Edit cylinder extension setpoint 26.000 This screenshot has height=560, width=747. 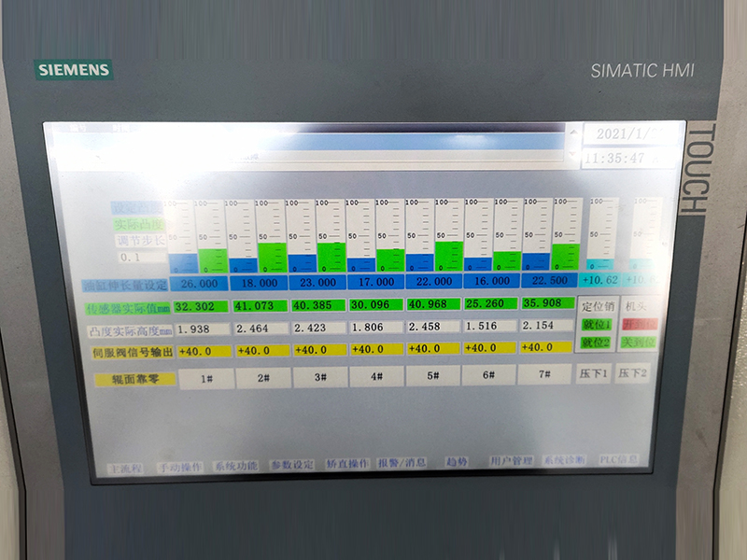click(x=200, y=283)
